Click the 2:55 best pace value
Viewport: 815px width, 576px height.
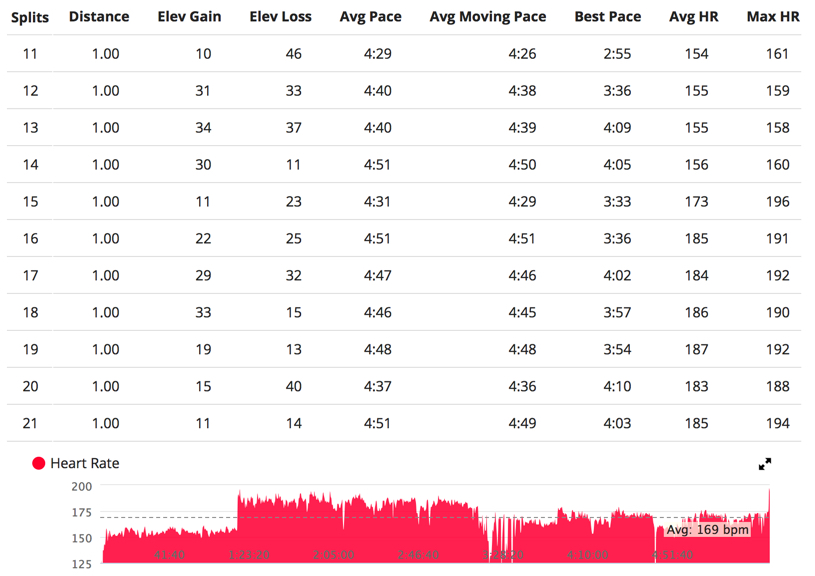[x=617, y=54]
